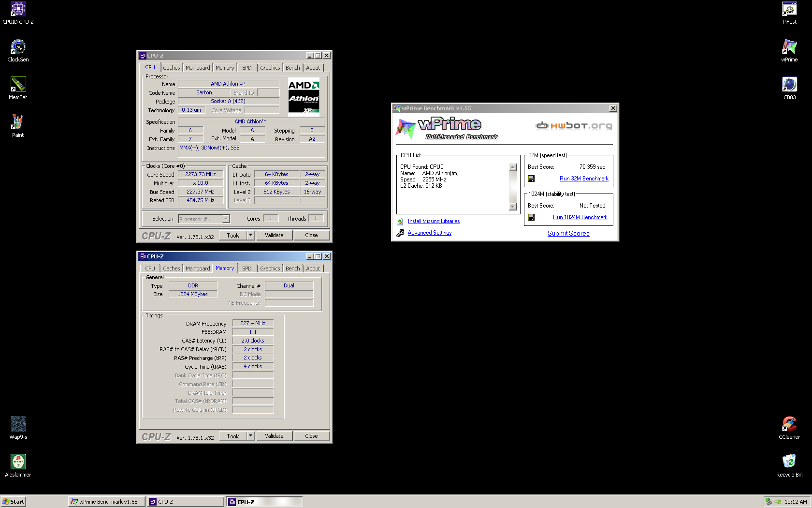Open Caches tab in bottom CPU-Z window

point(171,269)
